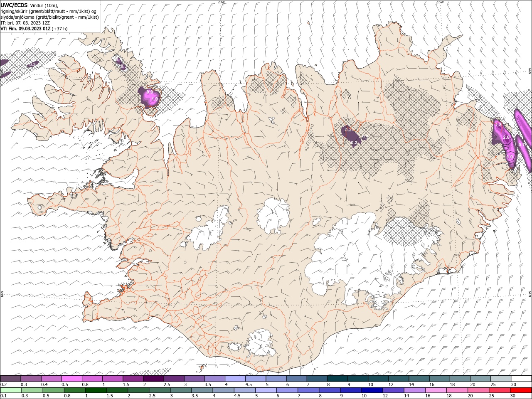This screenshot has height=399, width=532.
Task: Click the '0.1' label under the bottom legend row
Action: click(x=3, y=396)
